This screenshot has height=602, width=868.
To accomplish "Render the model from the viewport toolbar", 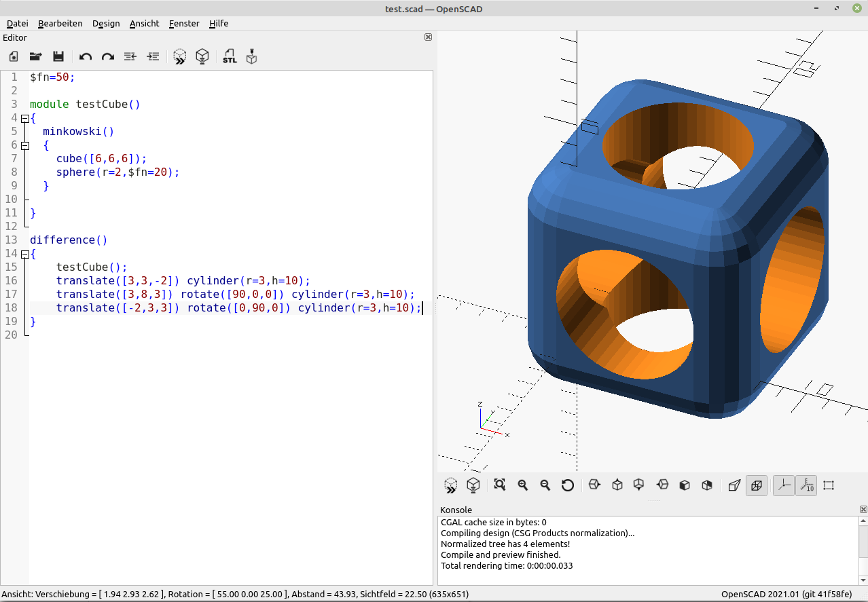I will 473,485.
